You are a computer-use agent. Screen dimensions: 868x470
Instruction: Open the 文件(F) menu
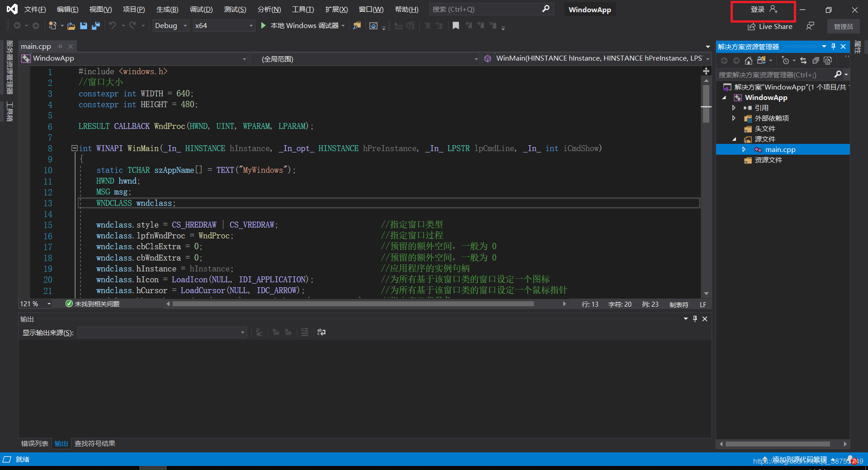(35, 9)
